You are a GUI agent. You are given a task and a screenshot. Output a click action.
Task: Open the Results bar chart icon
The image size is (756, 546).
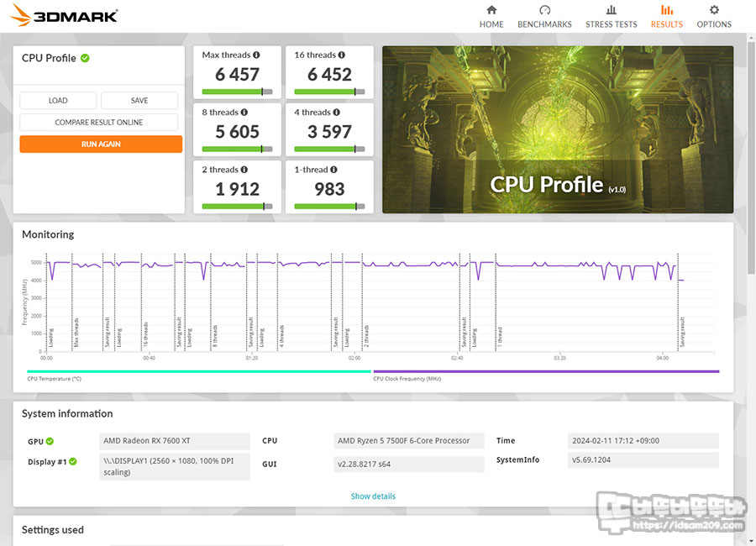(667, 9)
